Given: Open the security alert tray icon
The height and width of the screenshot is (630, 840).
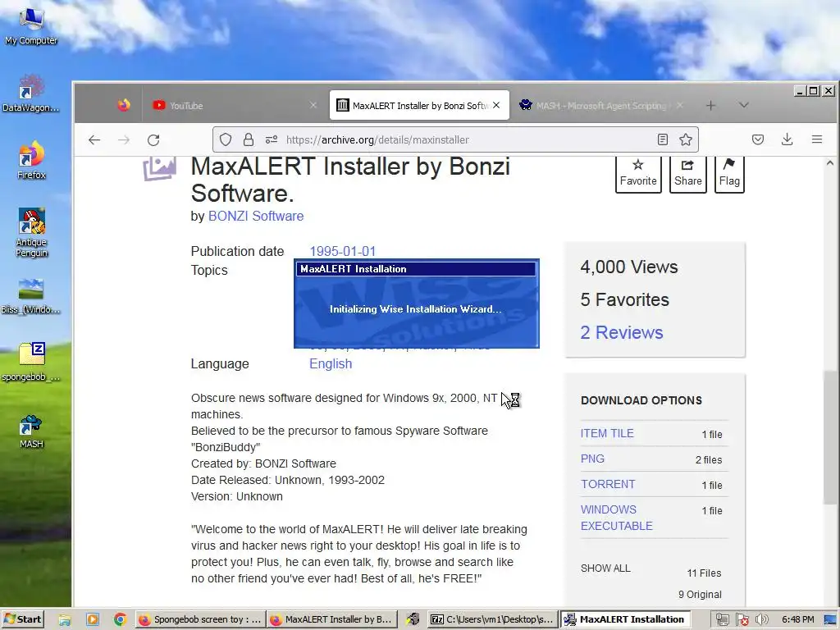Looking at the screenshot, I should [x=742, y=620].
